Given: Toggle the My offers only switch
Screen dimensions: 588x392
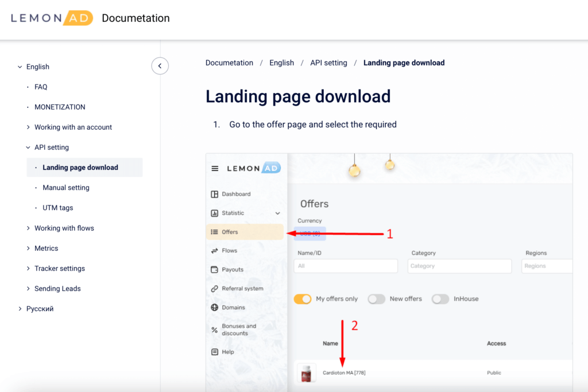Looking at the screenshot, I should point(303,299).
